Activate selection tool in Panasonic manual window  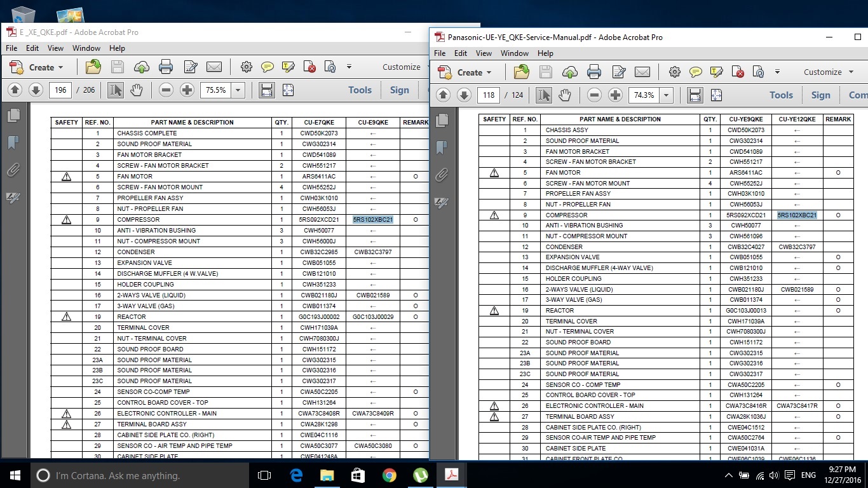[543, 95]
